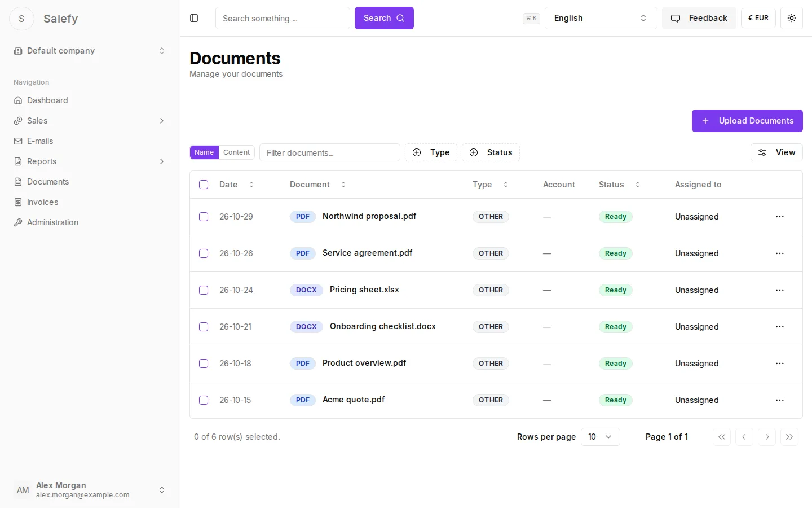
Task: Open row actions for Onboarding checklist.docx
Action: [780, 327]
